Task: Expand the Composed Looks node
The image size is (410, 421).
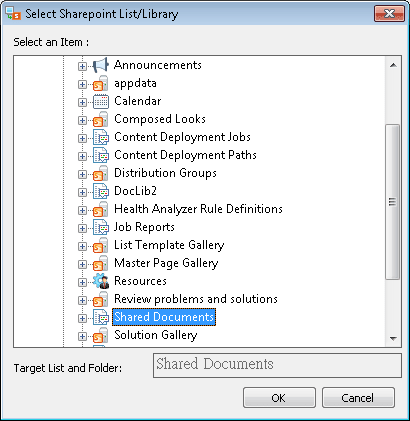Action: pyautogui.click(x=82, y=120)
